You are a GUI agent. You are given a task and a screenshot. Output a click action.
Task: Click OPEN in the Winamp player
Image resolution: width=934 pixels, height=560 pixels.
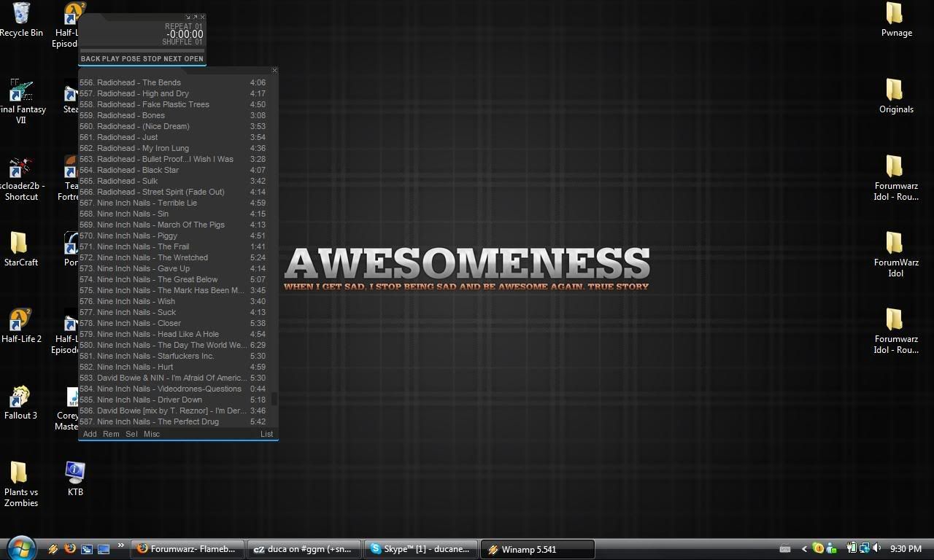193,59
